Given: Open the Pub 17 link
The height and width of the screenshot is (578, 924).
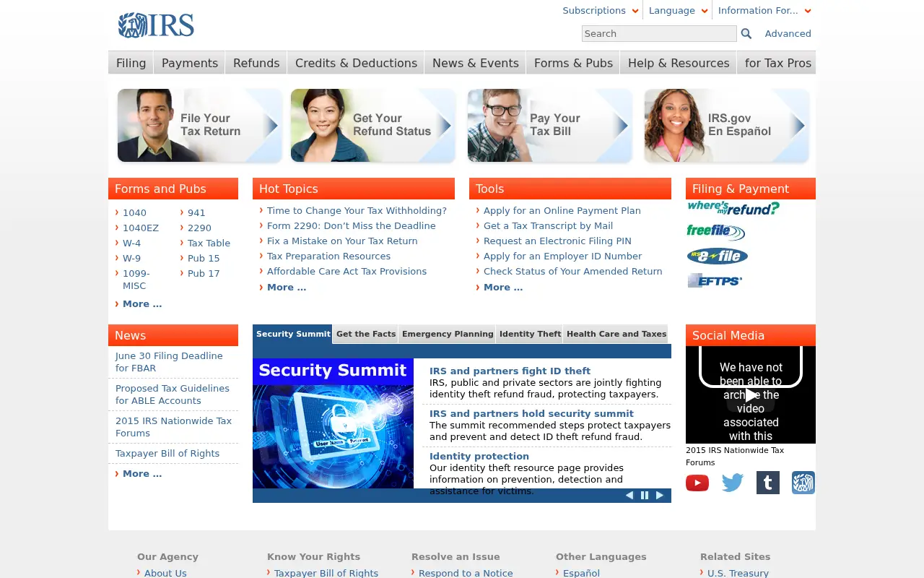Looking at the screenshot, I should [204, 273].
